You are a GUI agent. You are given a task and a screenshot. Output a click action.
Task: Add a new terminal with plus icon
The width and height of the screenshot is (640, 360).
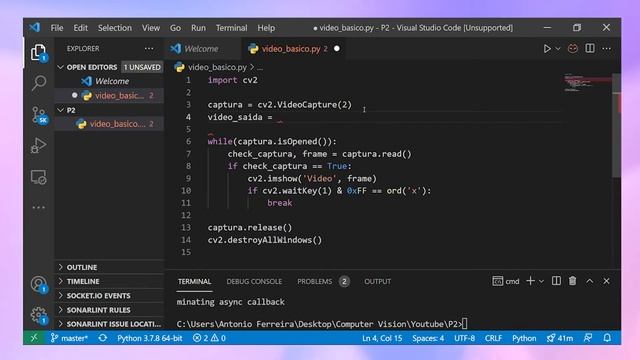530,281
